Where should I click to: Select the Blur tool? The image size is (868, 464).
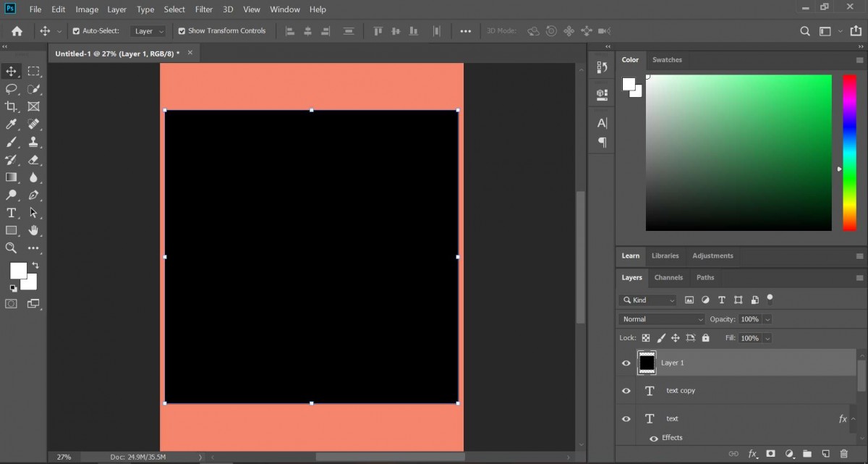point(33,177)
